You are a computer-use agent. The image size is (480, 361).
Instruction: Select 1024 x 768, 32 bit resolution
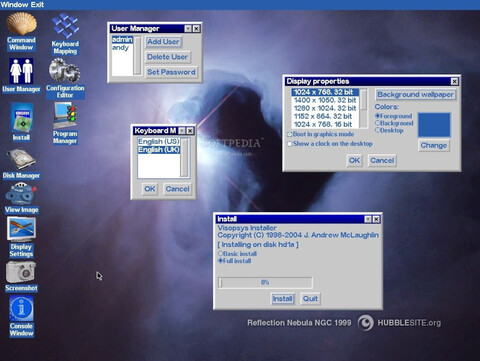(325, 92)
